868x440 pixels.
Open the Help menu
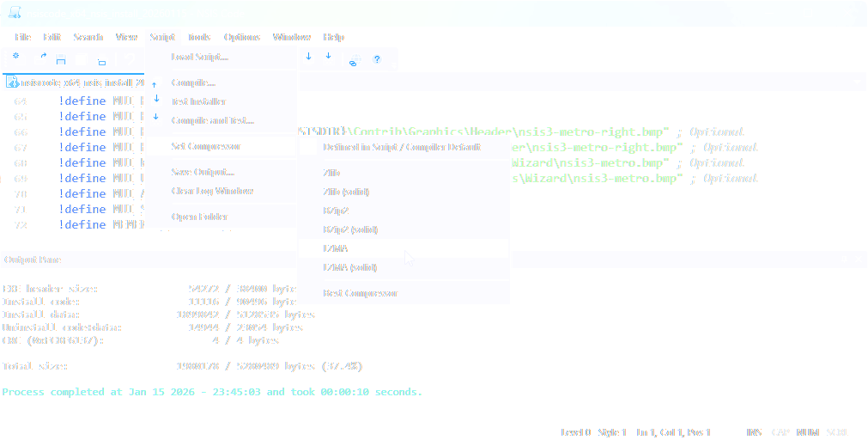[x=333, y=37]
